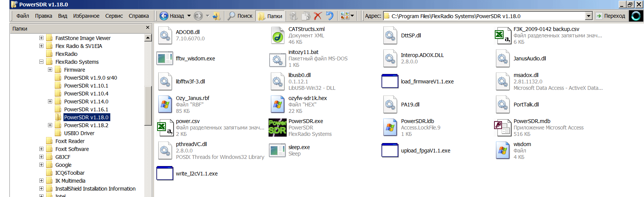Select the fftw_wisdom.exe file icon
Image resolution: width=644 pixels, height=197 pixels.
(x=165, y=58)
